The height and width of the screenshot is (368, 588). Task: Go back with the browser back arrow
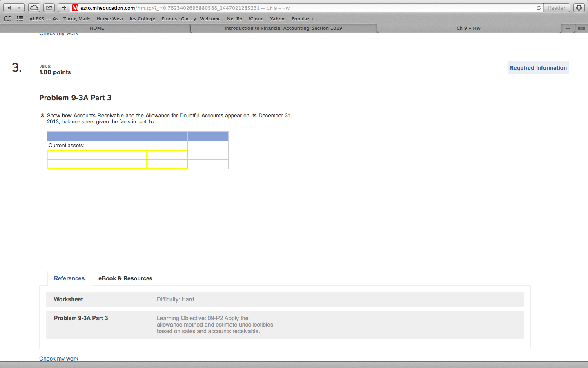(x=9, y=8)
